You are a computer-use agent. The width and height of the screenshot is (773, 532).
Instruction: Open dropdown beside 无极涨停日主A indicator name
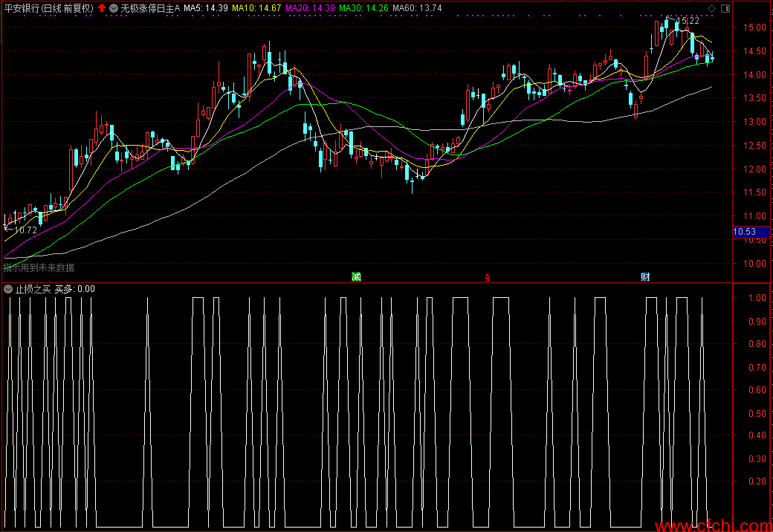click(x=114, y=8)
